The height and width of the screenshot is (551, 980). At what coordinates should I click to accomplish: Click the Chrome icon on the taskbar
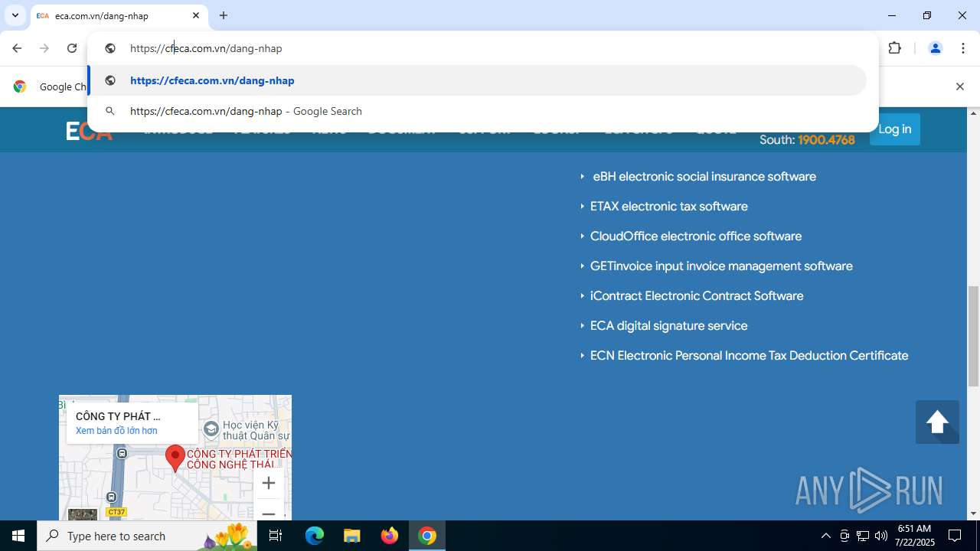[x=427, y=536]
